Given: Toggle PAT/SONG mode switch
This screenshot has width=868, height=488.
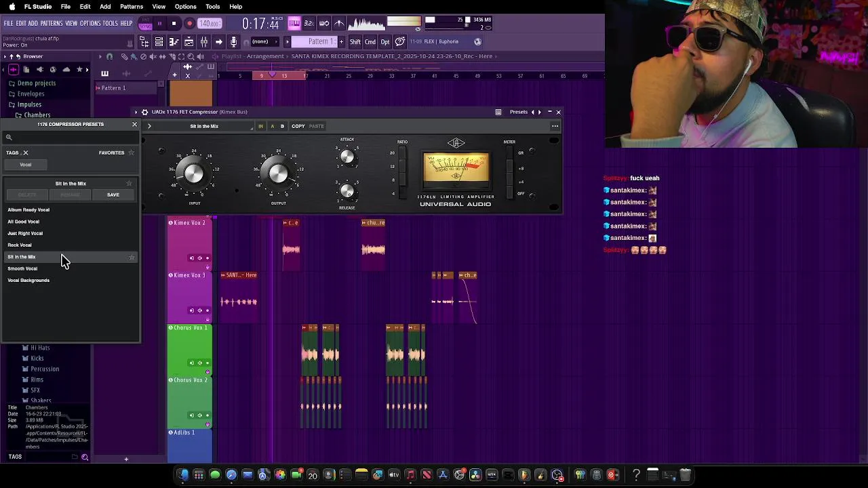Looking at the screenshot, I should tap(145, 24).
